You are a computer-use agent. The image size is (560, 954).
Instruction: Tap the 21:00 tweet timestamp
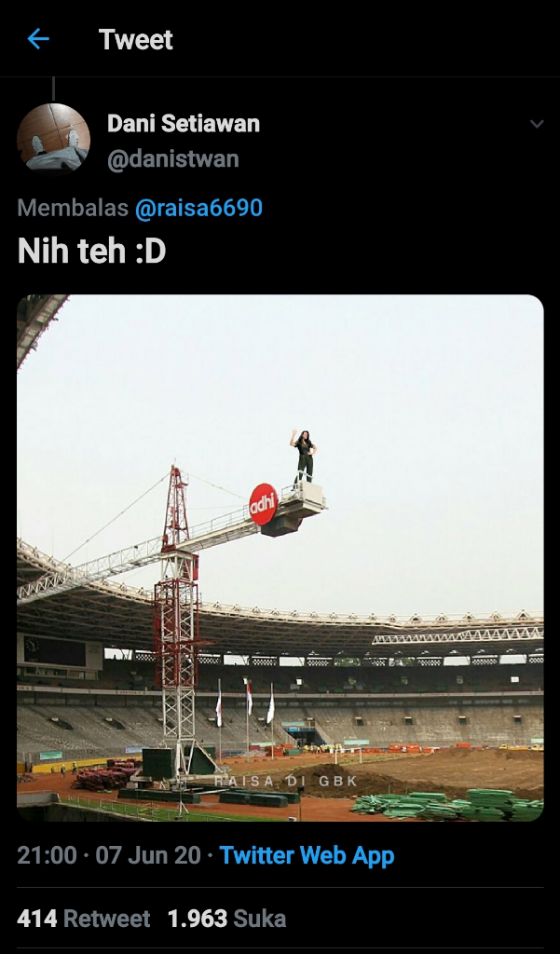(47, 855)
